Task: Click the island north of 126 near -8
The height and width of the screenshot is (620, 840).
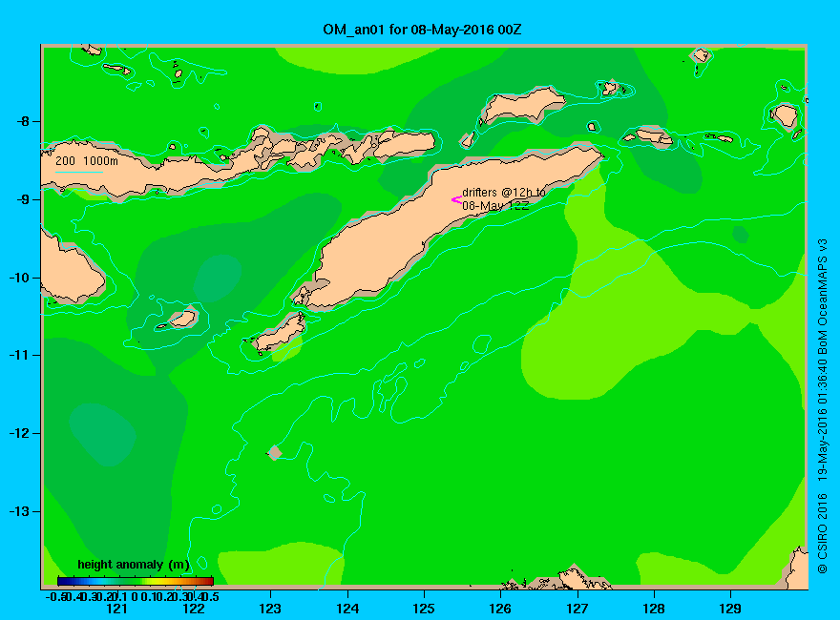Action: (522, 106)
